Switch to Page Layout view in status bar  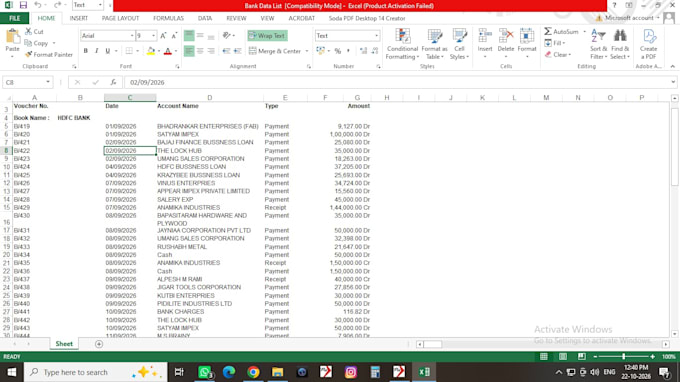562,356
